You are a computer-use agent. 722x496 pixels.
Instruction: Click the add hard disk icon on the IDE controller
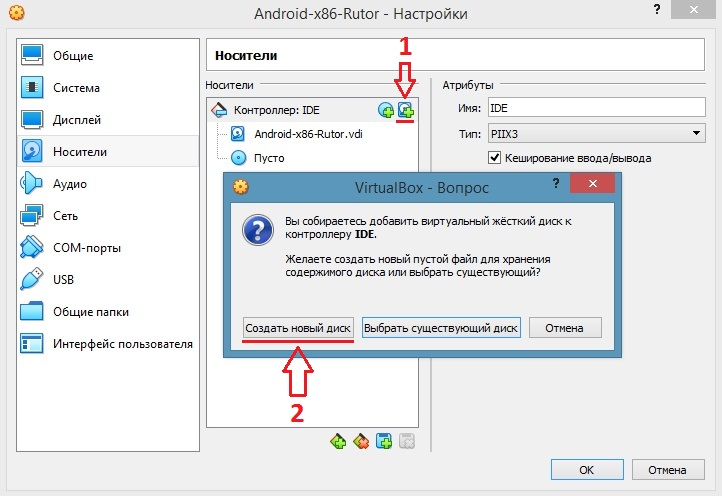click(405, 110)
